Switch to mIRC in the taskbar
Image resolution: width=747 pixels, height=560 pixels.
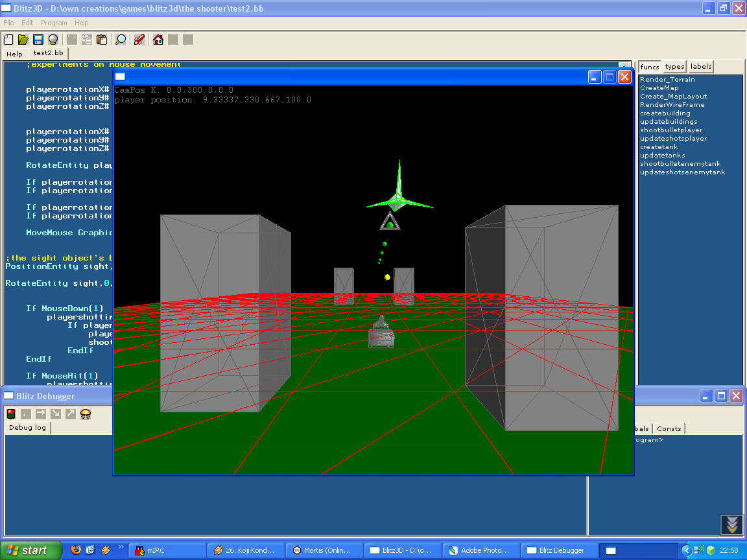167,550
